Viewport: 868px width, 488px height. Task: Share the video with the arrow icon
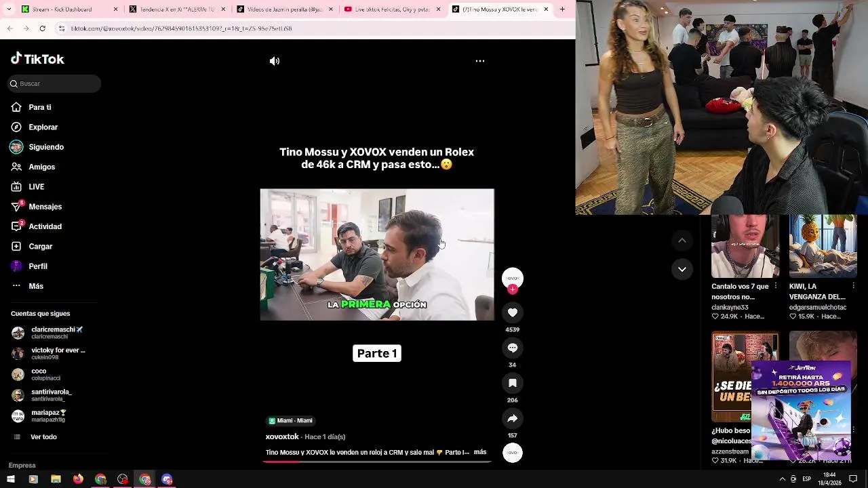(x=513, y=418)
